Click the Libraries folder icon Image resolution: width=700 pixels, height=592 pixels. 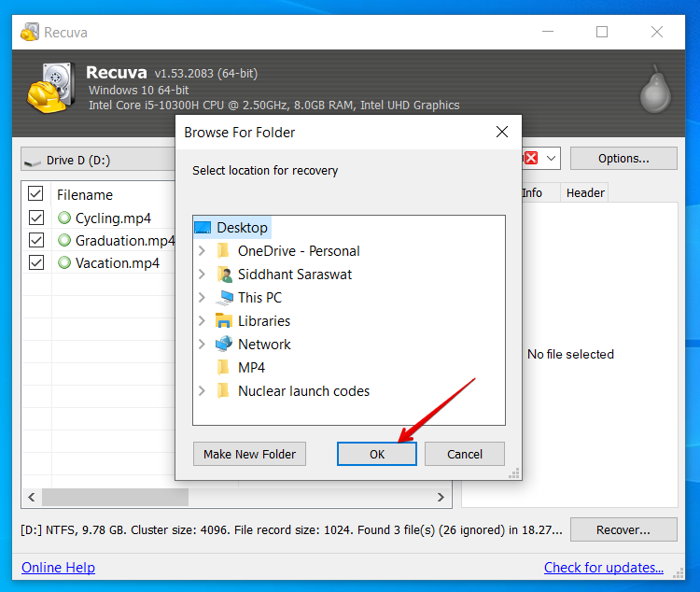pyautogui.click(x=224, y=321)
